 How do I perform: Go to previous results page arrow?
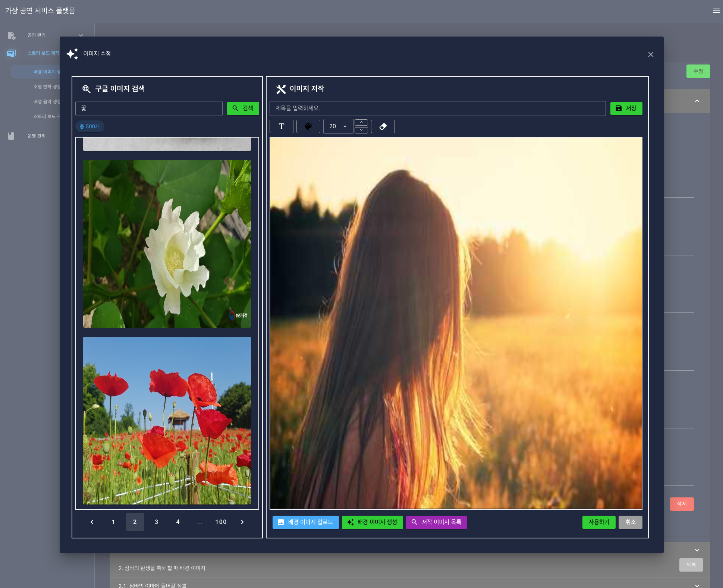tap(92, 522)
